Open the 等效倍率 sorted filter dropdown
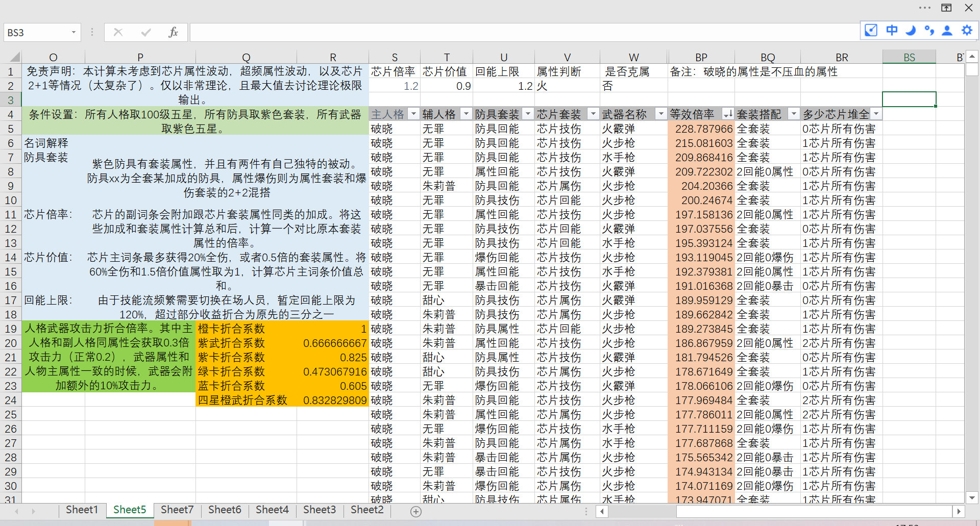The height and width of the screenshot is (526, 980). click(x=728, y=114)
